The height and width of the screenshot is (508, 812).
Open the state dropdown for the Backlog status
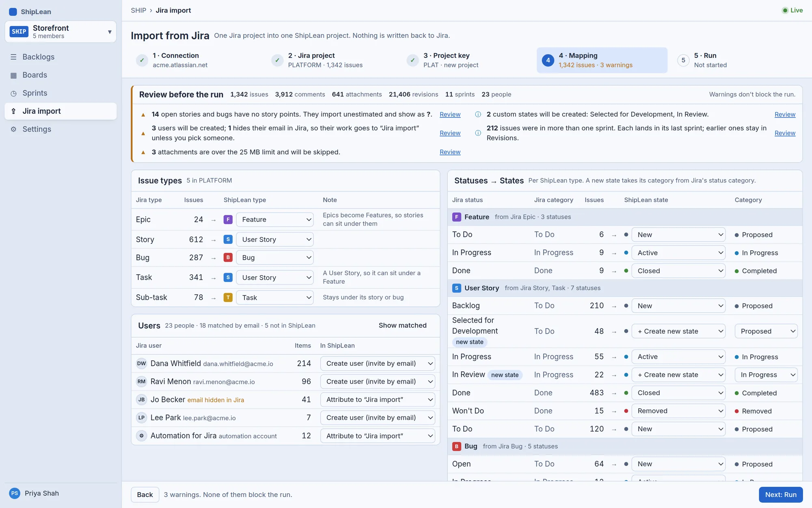pos(678,306)
